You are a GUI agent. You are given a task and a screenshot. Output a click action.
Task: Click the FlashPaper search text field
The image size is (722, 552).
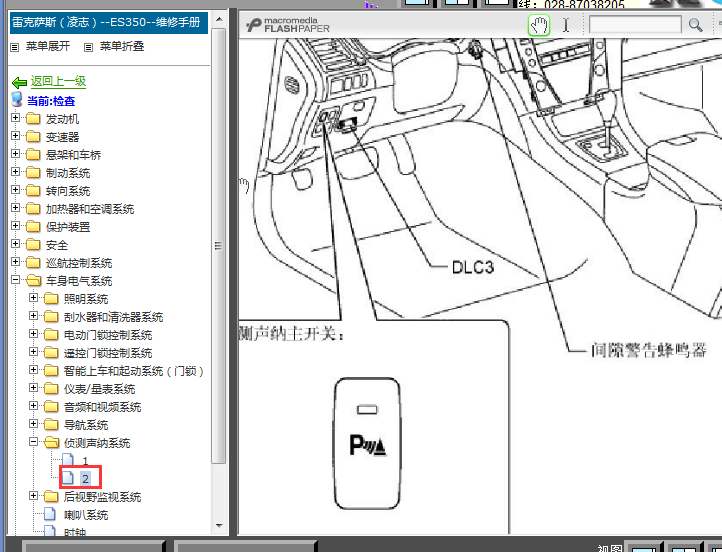click(635, 25)
